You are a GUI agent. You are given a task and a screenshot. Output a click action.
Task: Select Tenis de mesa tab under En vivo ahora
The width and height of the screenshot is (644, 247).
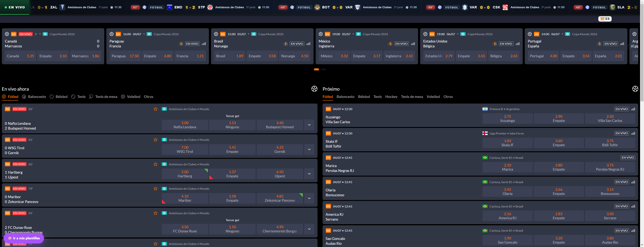tap(103, 97)
